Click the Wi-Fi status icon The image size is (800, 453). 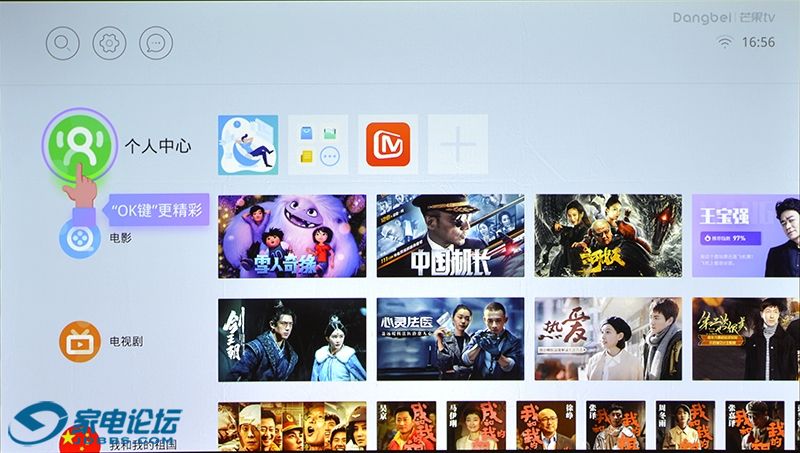tap(724, 42)
